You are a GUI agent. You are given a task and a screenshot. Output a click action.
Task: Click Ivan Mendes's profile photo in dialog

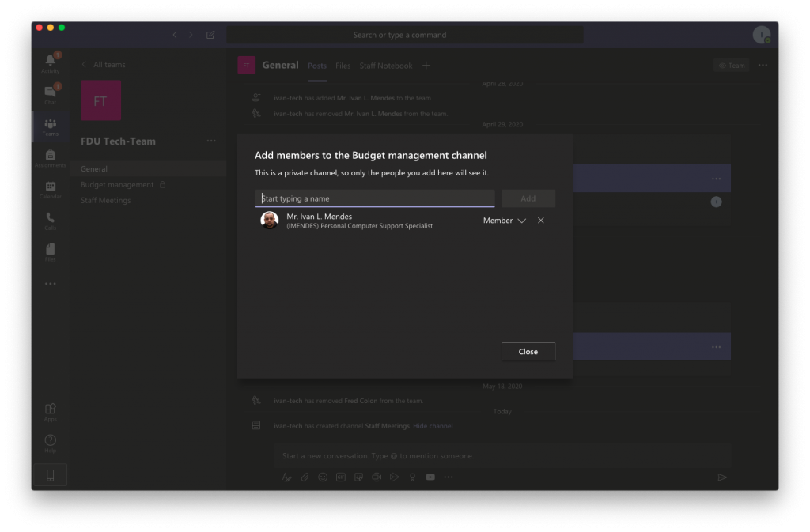click(269, 221)
